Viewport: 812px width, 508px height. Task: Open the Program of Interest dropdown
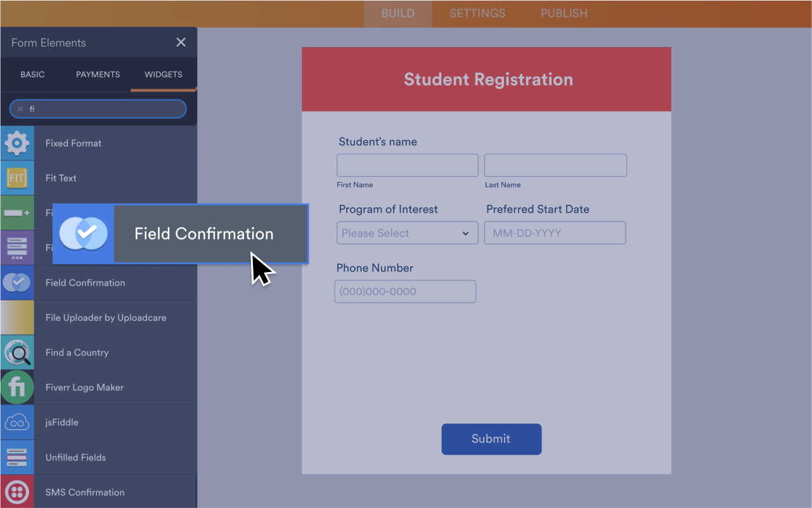tap(408, 233)
